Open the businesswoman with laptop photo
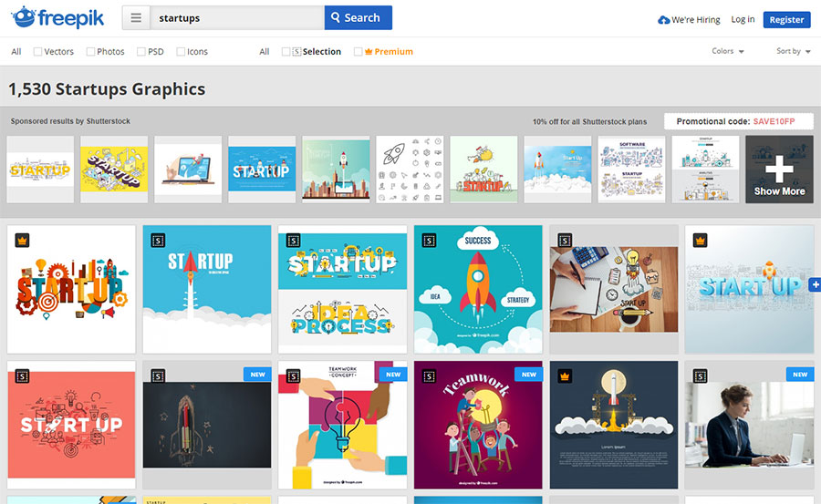Viewport: 821px width, 504px height. (x=749, y=425)
